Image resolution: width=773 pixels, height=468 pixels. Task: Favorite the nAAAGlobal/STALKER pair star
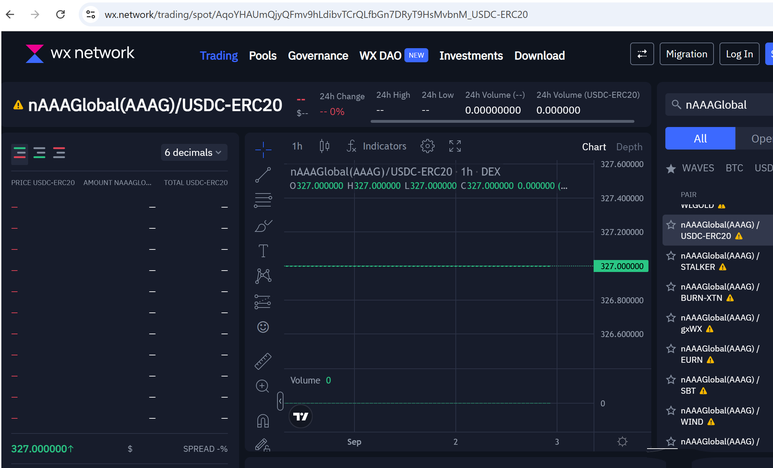pos(671,256)
